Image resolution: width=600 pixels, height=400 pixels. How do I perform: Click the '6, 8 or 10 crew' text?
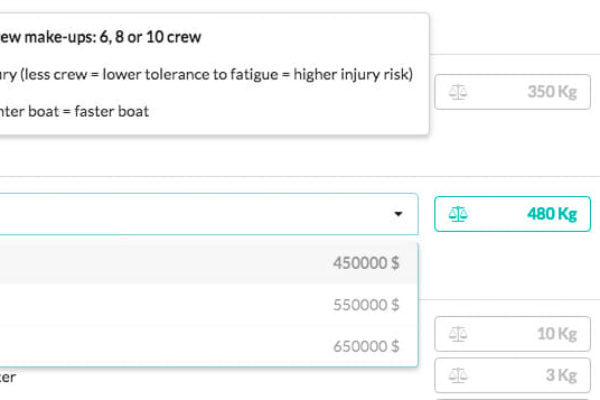click(x=150, y=37)
